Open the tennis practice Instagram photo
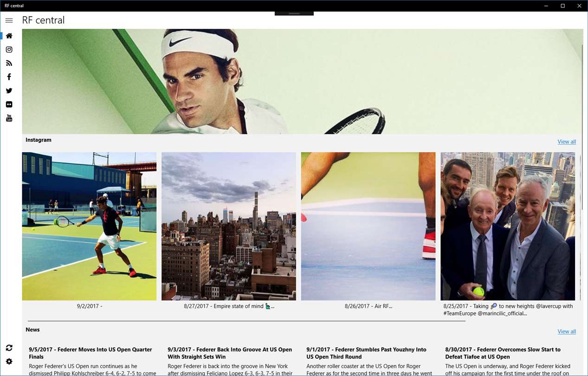The image size is (588, 376). point(89,226)
